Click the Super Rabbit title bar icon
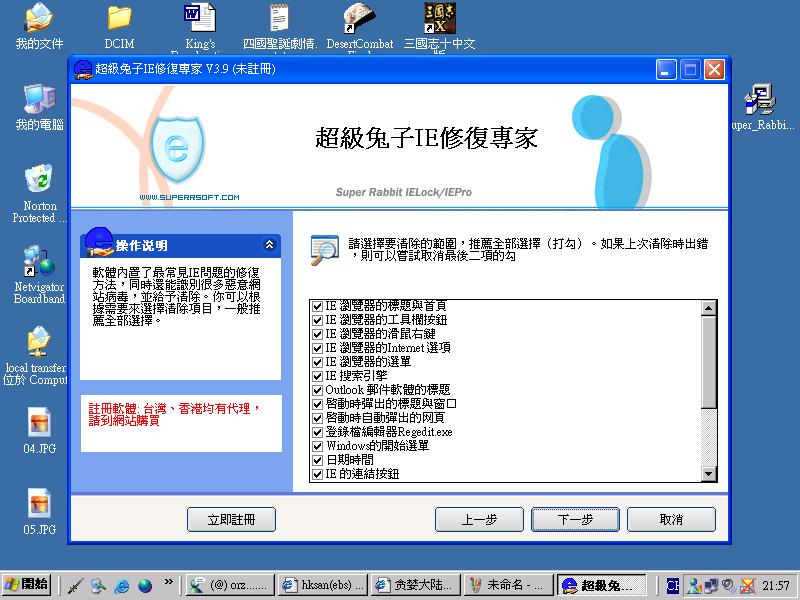 (83, 69)
